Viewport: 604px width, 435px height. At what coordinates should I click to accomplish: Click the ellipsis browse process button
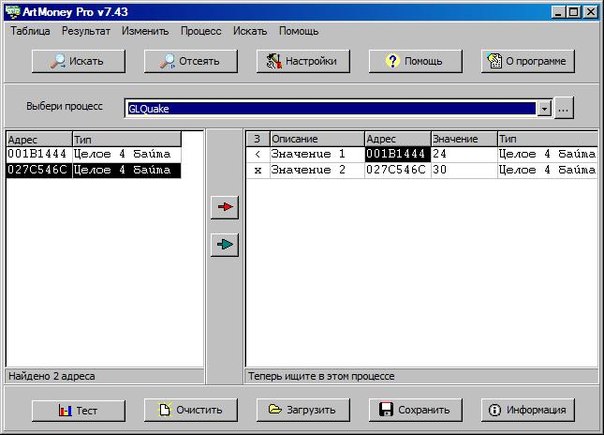[564, 108]
